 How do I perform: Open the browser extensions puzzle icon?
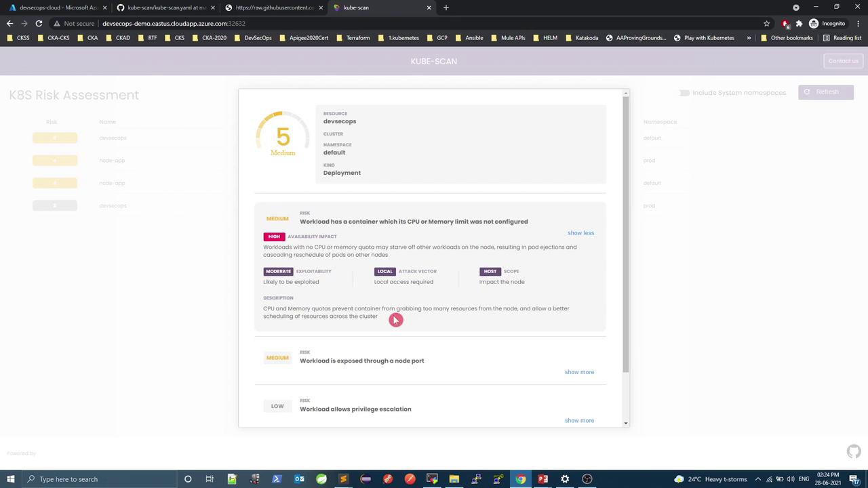pyautogui.click(x=799, y=23)
